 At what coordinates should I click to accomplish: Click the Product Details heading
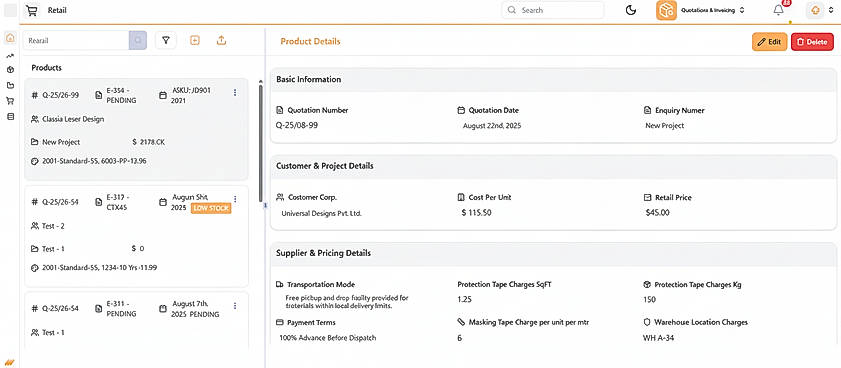coord(311,41)
